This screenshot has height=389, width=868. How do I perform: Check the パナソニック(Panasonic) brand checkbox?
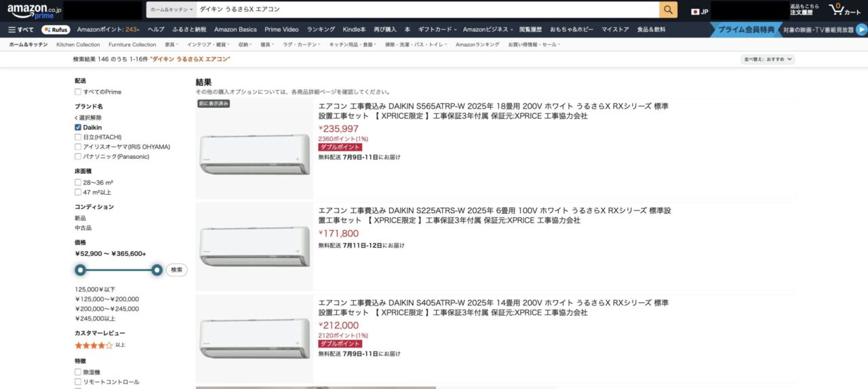[x=78, y=156]
